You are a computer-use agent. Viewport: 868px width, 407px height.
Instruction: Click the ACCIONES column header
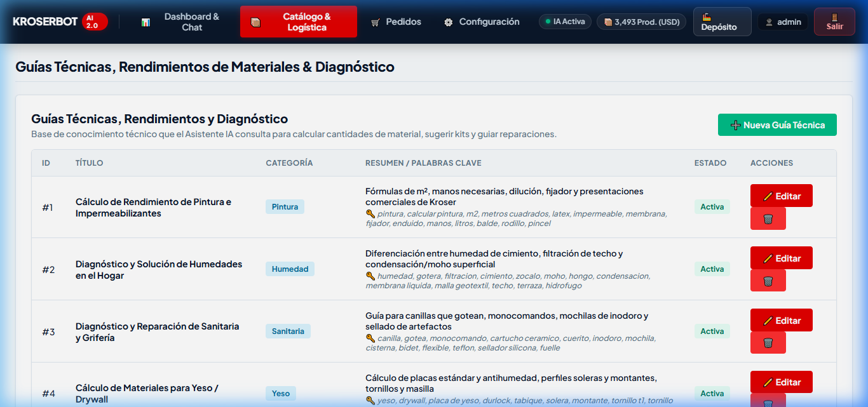pos(771,163)
